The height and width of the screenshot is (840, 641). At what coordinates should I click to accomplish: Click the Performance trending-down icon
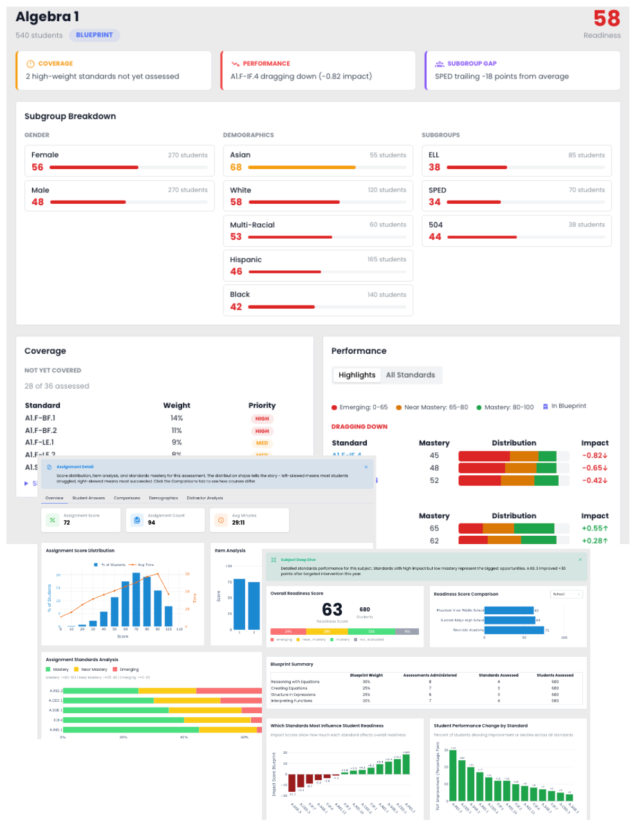[x=236, y=64]
